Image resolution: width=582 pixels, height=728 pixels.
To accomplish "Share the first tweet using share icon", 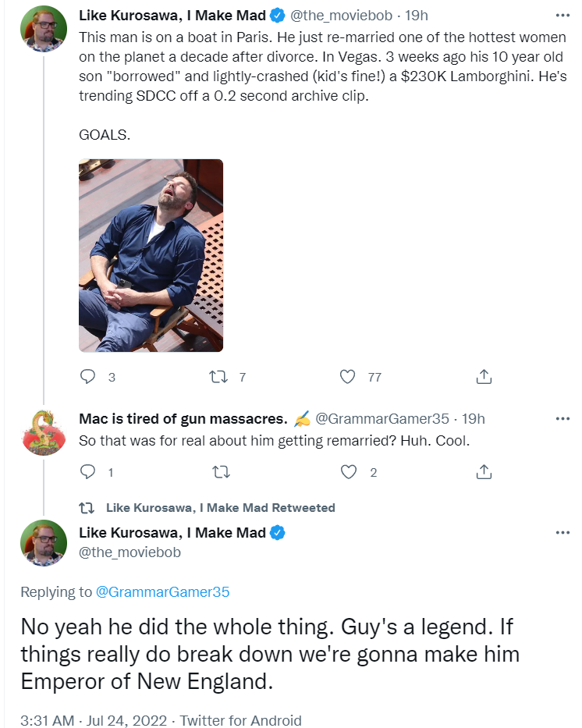I will 484,377.
